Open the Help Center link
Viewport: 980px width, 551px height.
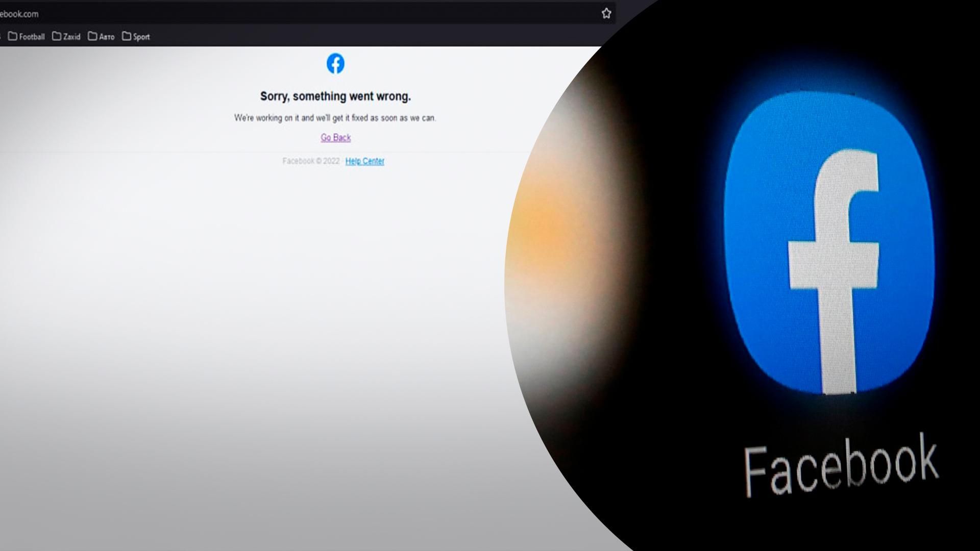[x=364, y=161]
